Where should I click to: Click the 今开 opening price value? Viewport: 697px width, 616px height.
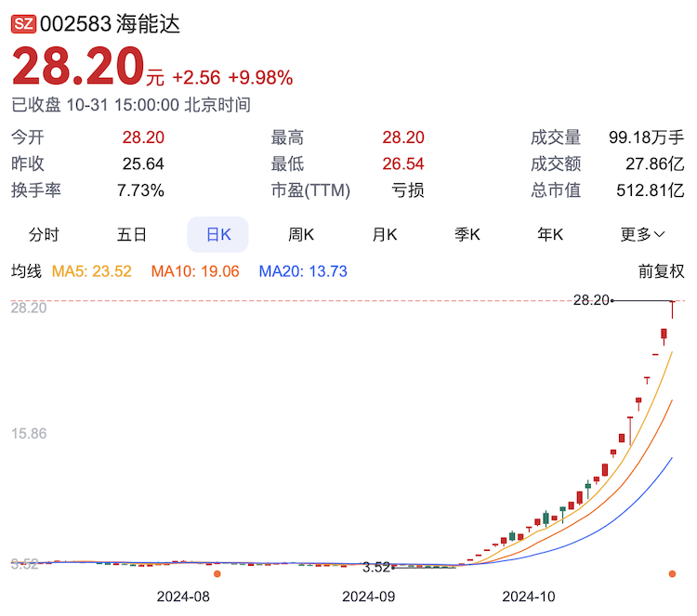143,138
